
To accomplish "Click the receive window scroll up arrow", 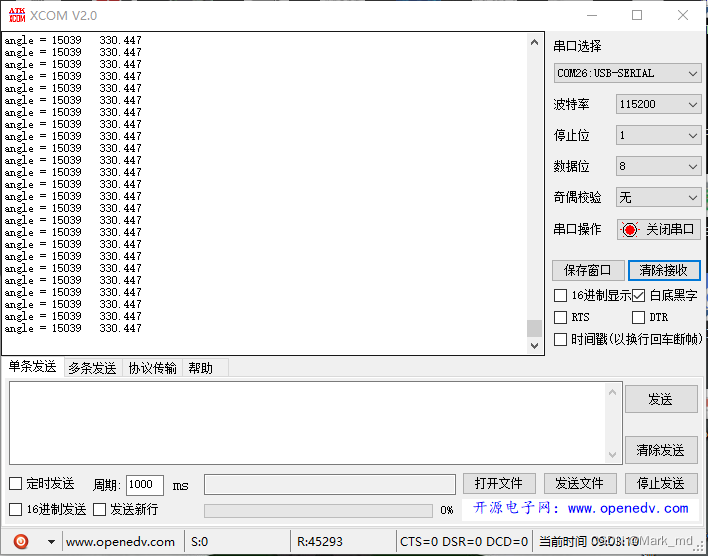I will (535, 42).
